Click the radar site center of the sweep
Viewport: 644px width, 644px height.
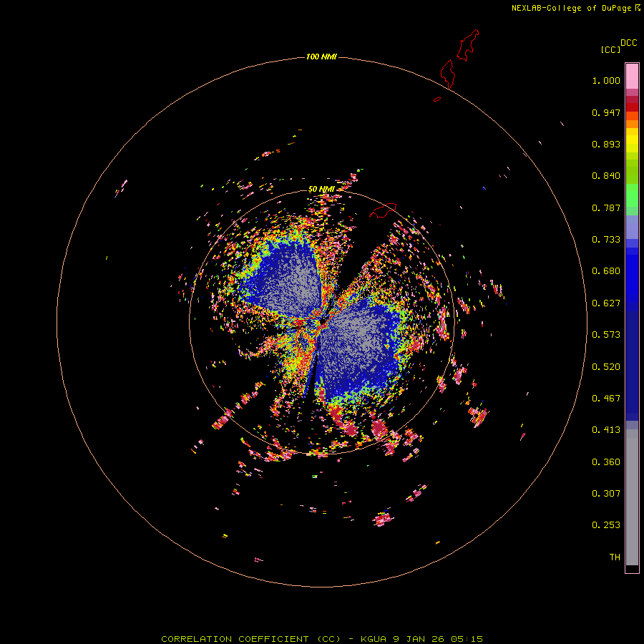click(323, 321)
